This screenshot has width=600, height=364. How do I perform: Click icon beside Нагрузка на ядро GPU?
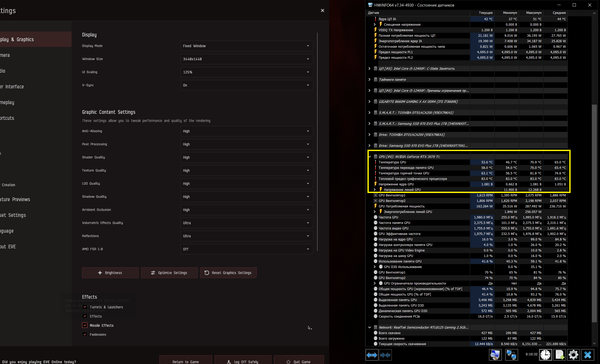[376, 239]
